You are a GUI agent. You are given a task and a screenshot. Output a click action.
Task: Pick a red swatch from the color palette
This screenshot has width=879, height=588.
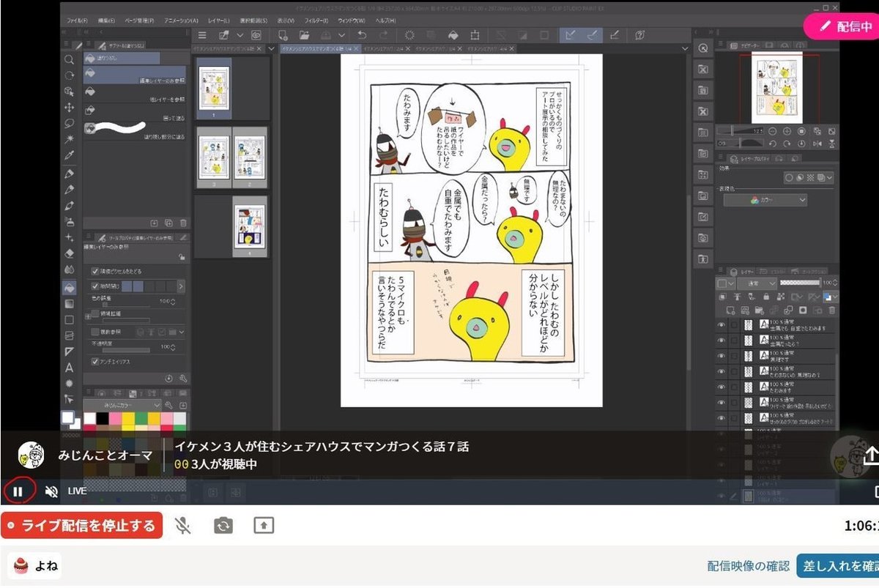point(89,428)
